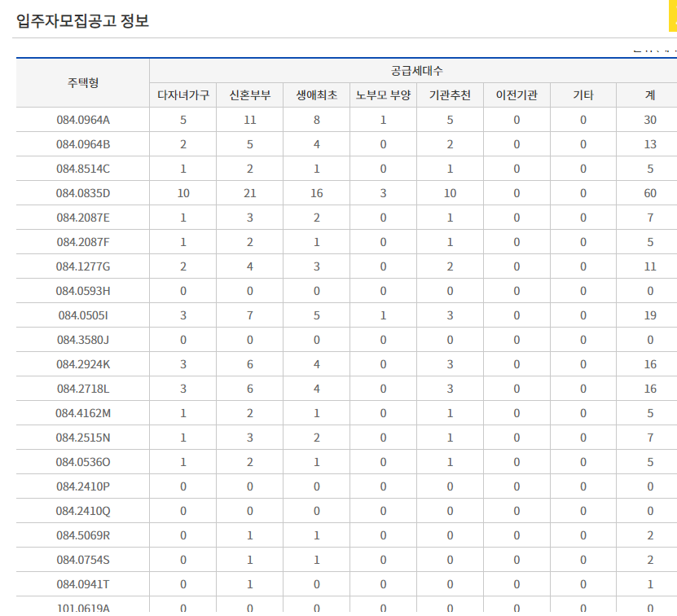Click 생애최초 value 8 in row 084.0964A

316,120
